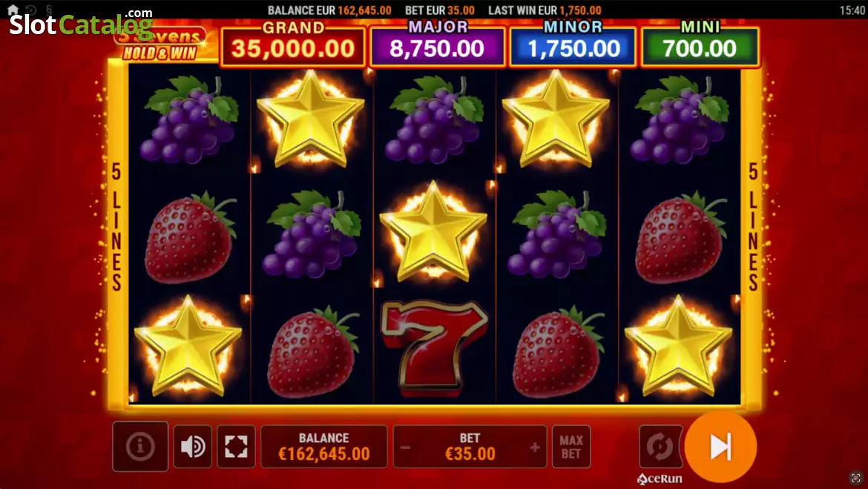Click the MAX BET button
Viewport: 868px width, 489px height.
[571, 447]
